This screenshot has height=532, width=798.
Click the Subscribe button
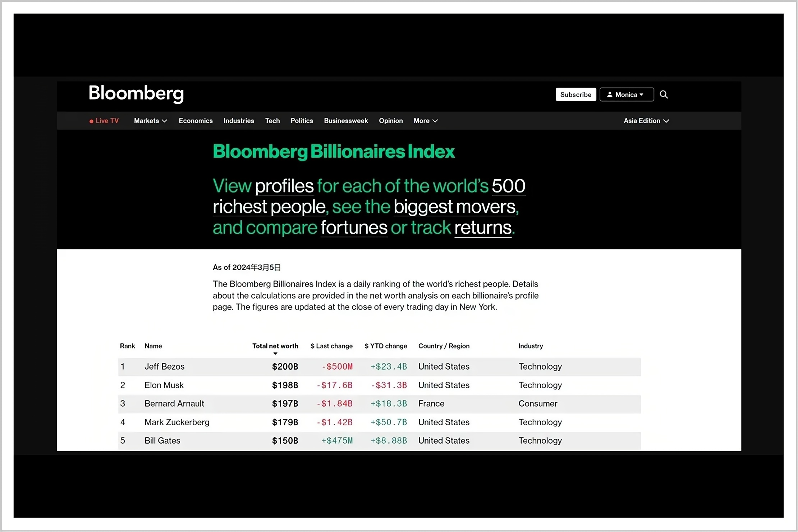coord(576,94)
